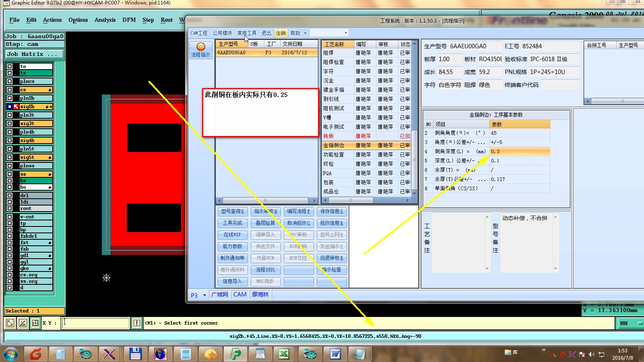Image resolution: width=644 pixels, height=362 pixels.
Task: Select the red 铣板 process row
Action: (366, 136)
